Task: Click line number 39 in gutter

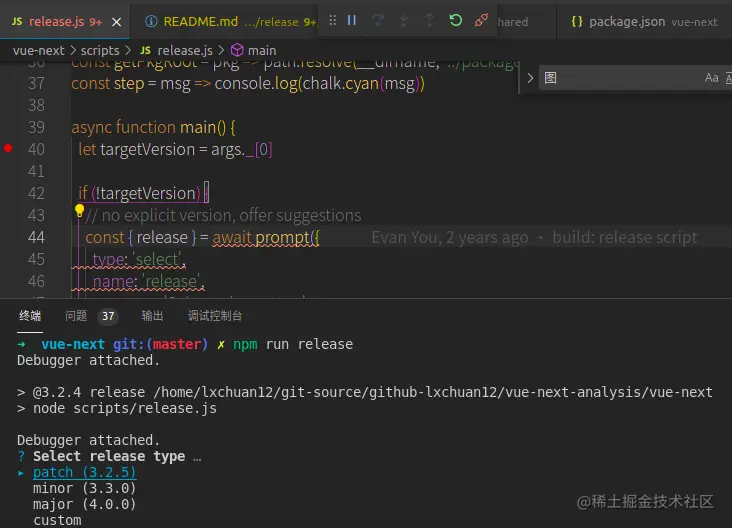Action: tap(36, 127)
